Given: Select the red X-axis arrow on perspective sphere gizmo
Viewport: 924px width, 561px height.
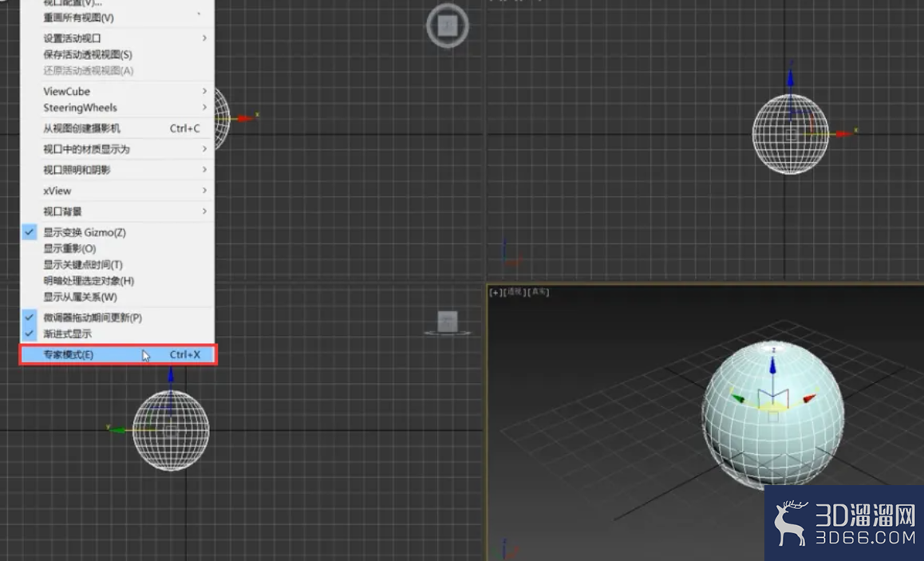Looking at the screenshot, I should point(810,398).
